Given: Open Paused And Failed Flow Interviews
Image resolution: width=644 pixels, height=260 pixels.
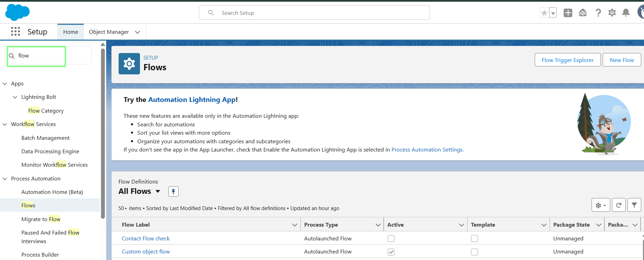Looking at the screenshot, I should [x=50, y=237].
